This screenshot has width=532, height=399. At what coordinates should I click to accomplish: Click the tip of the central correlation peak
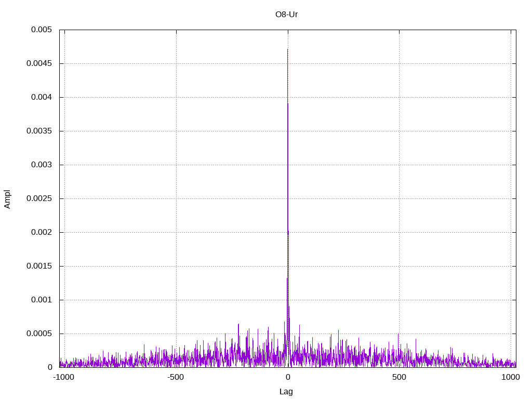click(288, 49)
